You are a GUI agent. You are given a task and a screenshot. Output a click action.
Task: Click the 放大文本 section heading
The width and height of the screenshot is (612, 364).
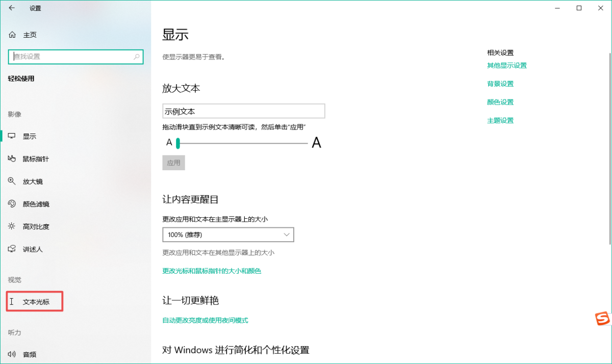[181, 88]
